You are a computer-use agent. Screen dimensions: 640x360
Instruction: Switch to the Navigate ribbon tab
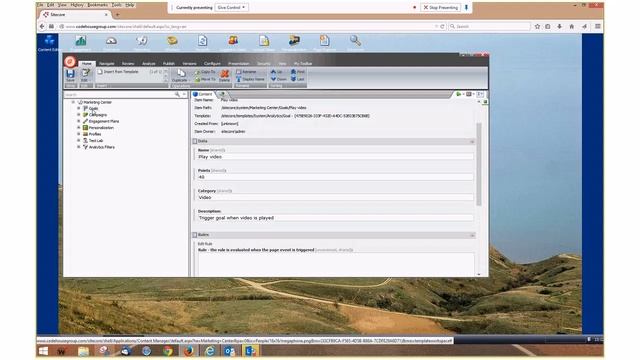click(x=107, y=64)
